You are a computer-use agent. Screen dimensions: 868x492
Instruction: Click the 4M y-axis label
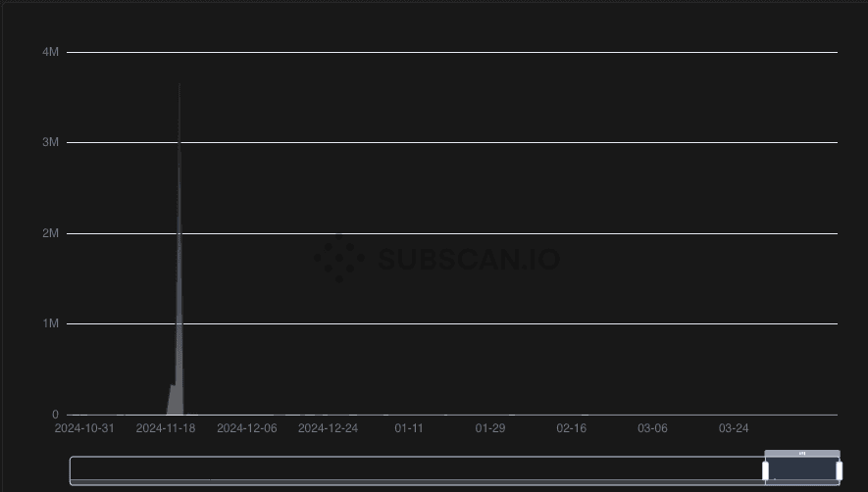tap(51, 52)
